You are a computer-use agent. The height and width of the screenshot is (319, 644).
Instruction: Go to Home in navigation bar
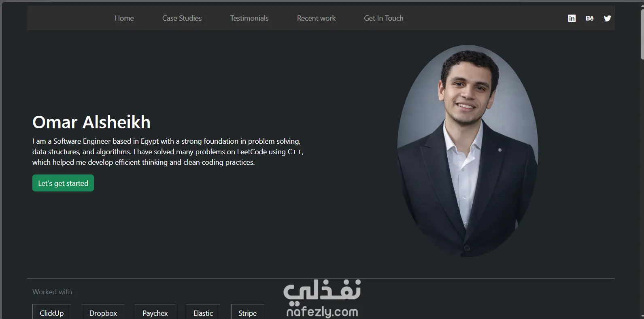(x=124, y=18)
